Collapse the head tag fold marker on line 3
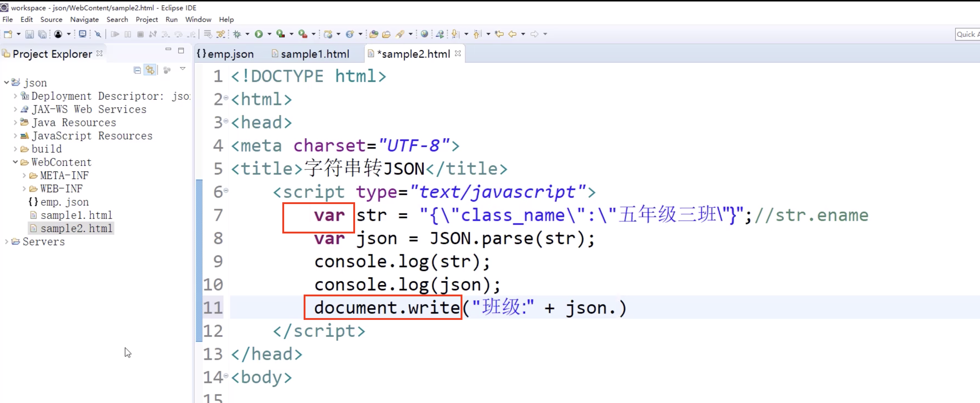980x403 pixels. click(226, 121)
